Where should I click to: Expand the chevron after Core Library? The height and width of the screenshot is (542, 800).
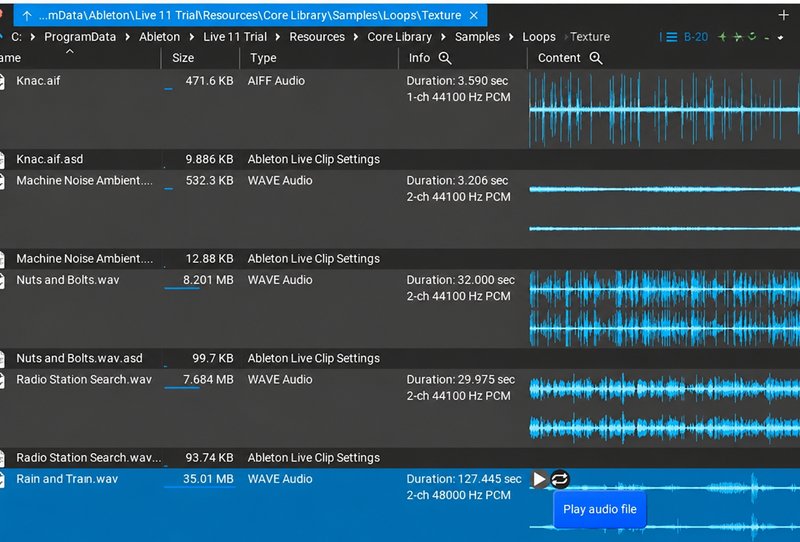point(443,37)
